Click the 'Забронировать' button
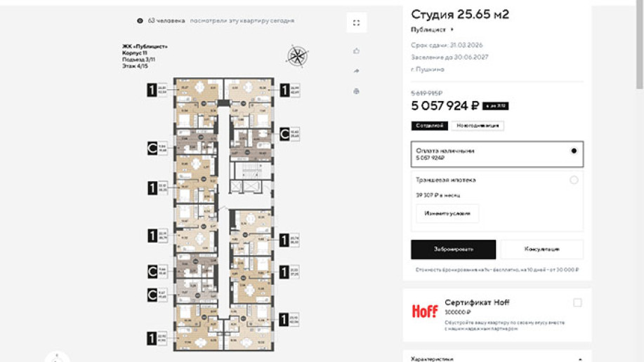Screen dimensions: 644x362 [x=453, y=249]
